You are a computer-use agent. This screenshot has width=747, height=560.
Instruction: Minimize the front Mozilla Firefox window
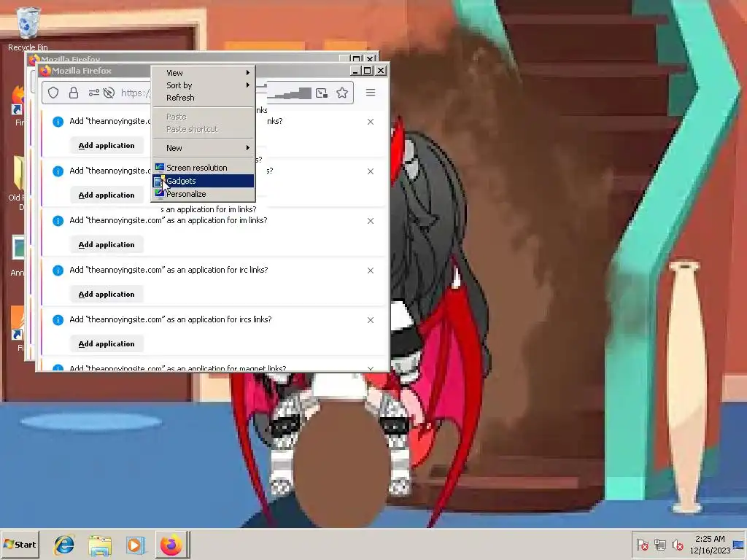[355, 71]
